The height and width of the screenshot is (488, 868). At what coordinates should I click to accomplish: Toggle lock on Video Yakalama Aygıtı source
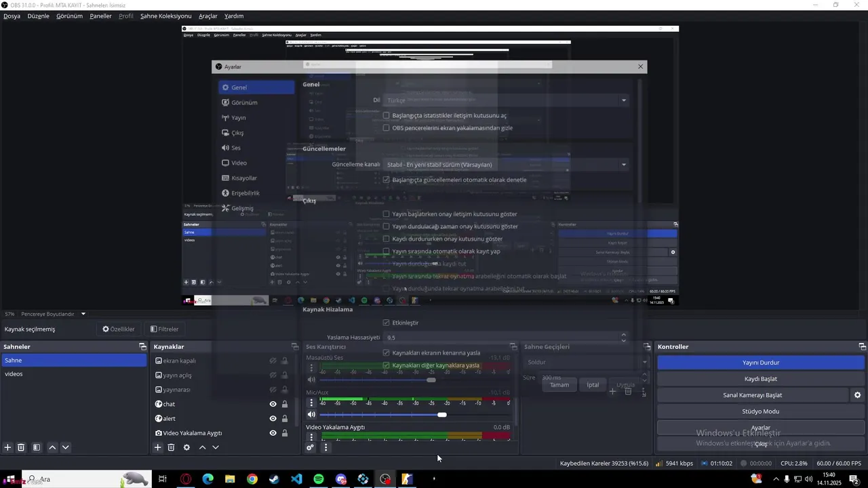285,433
